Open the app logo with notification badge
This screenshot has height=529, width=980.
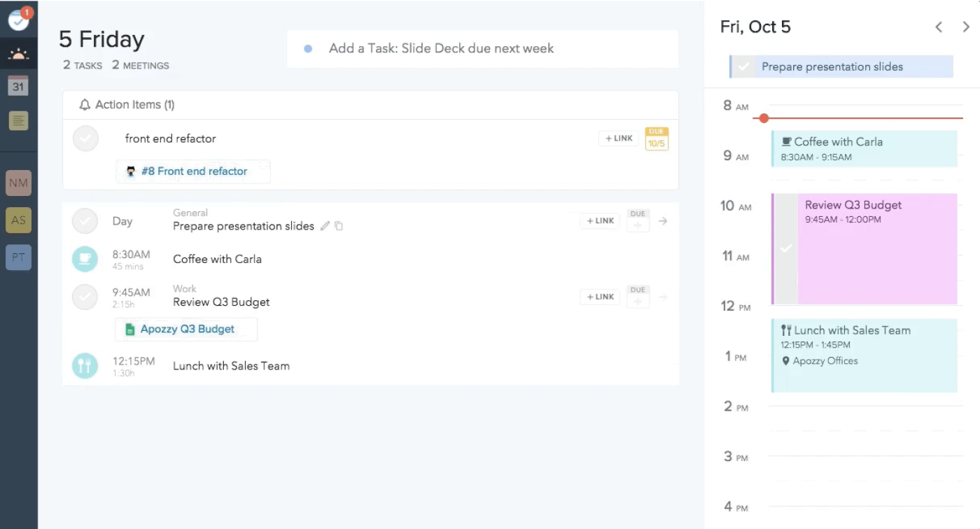(18, 20)
